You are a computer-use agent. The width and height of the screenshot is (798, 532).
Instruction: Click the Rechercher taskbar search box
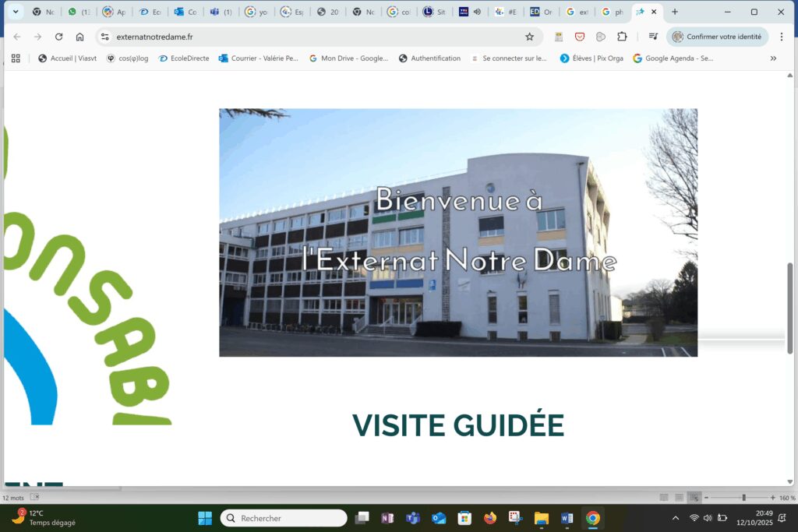click(x=284, y=518)
